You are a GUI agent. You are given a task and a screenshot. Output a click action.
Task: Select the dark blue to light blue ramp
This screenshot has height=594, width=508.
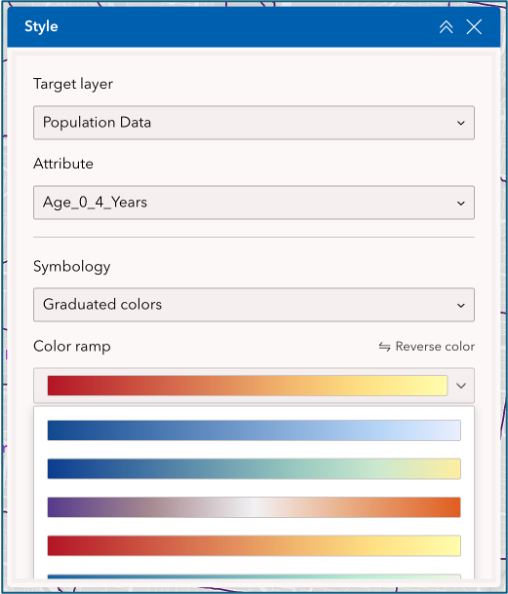coord(254,430)
